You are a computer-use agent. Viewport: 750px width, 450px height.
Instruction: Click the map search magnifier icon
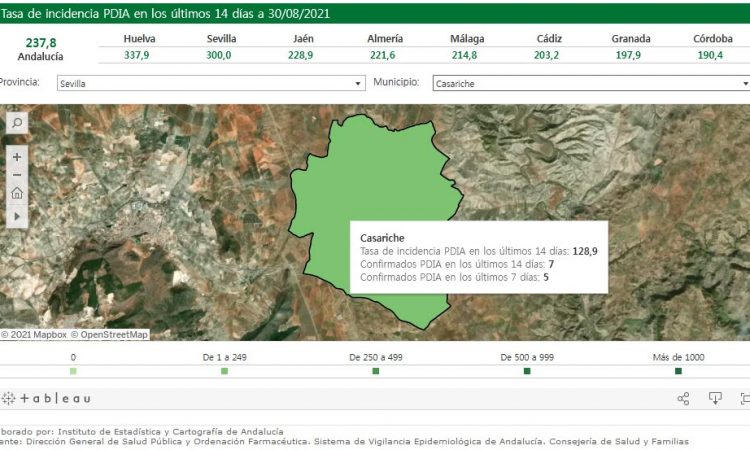[17, 123]
